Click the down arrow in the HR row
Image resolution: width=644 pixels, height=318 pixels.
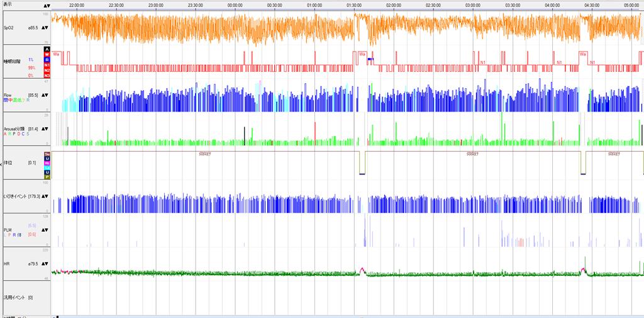coord(47,264)
